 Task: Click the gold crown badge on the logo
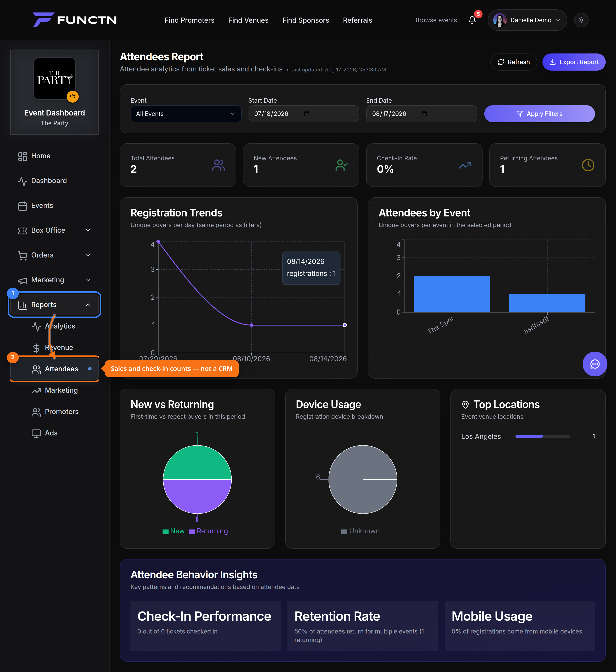click(72, 97)
